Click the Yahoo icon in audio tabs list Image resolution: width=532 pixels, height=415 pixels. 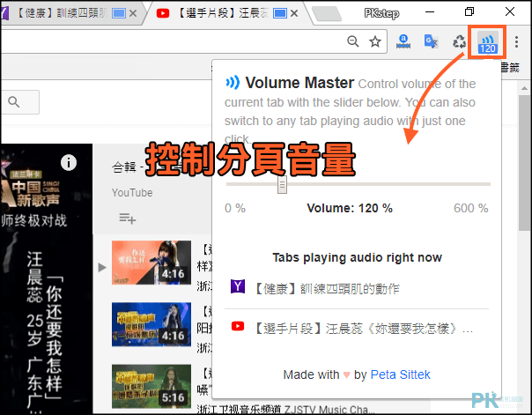238,286
